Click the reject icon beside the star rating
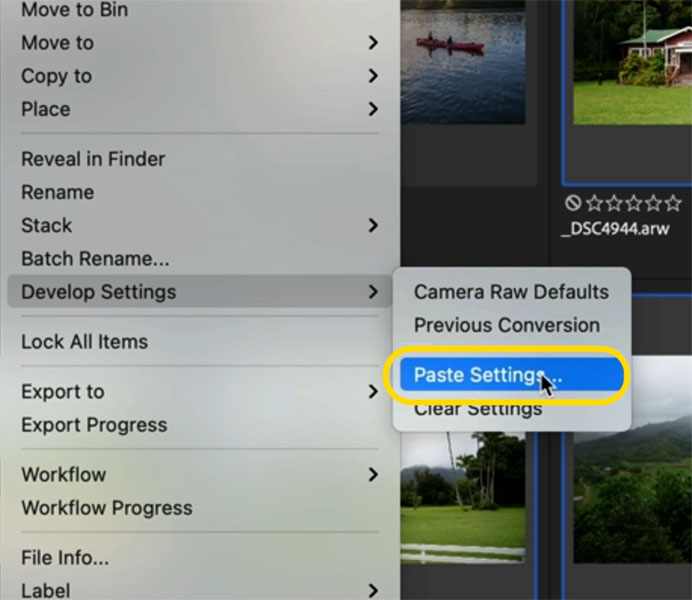The height and width of the screenshot is (600, 692). click(x=573, y=203)
